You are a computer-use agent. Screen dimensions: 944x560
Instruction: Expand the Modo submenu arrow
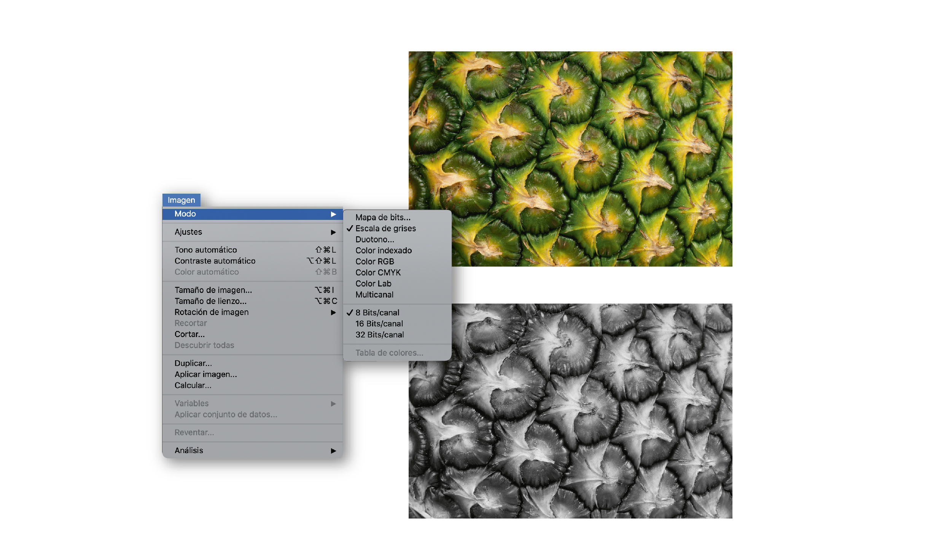[333, 214]
